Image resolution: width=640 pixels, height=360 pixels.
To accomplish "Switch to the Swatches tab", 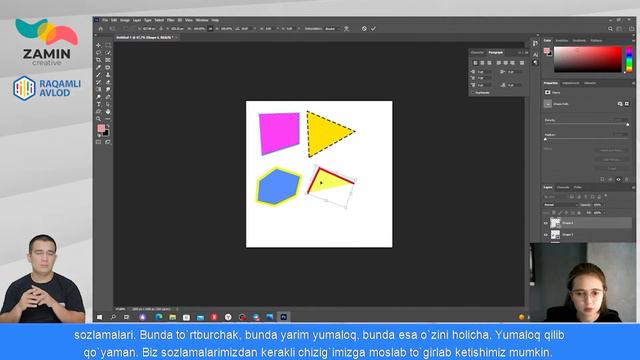I will coord(562,41).
